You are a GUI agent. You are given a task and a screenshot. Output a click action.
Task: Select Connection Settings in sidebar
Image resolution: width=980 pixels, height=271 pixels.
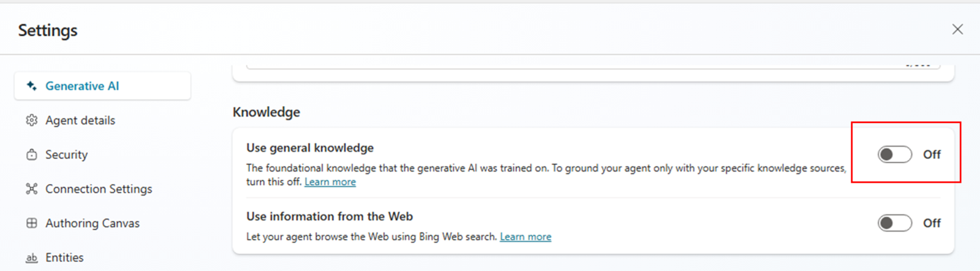click(x=99, y=189)
